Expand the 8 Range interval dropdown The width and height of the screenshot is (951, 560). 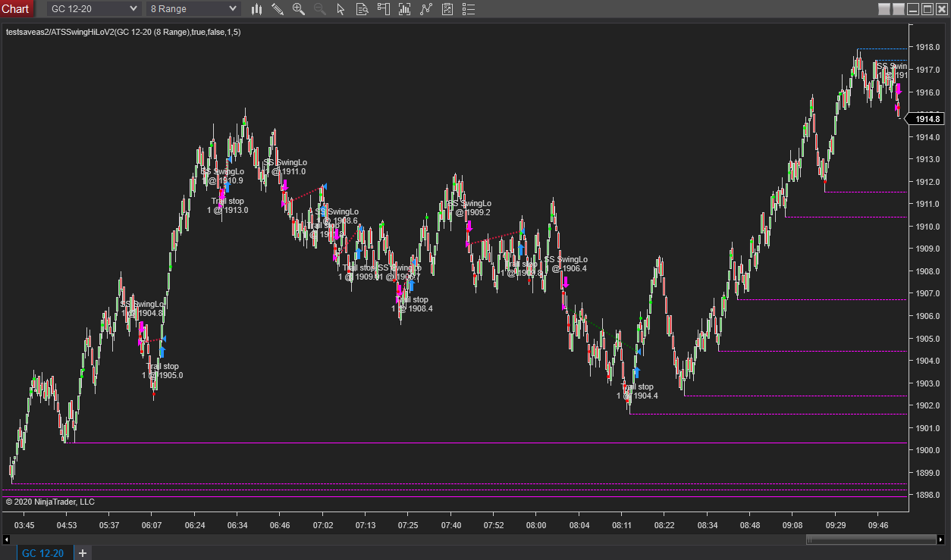pos(193,9)
